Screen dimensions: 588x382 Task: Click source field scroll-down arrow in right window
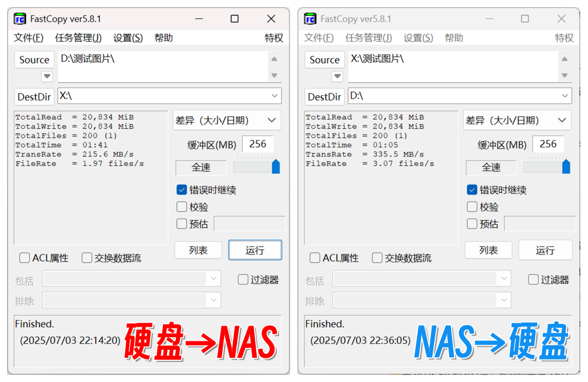[564, 75]
